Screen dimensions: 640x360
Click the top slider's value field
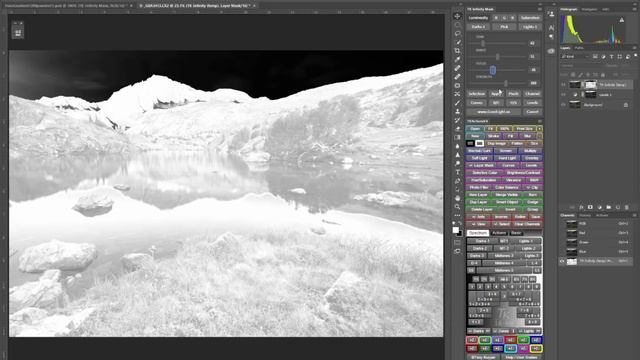(532, 43)
